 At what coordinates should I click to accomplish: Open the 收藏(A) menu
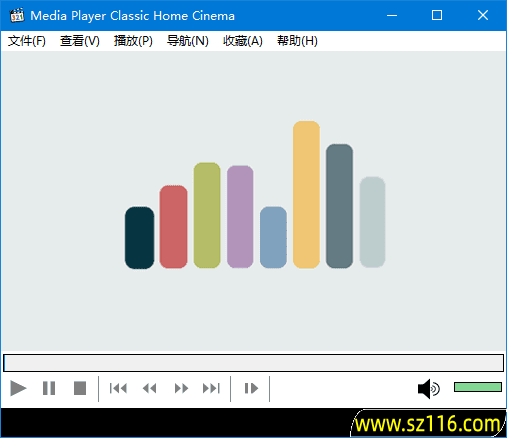[x=243, y=41]
